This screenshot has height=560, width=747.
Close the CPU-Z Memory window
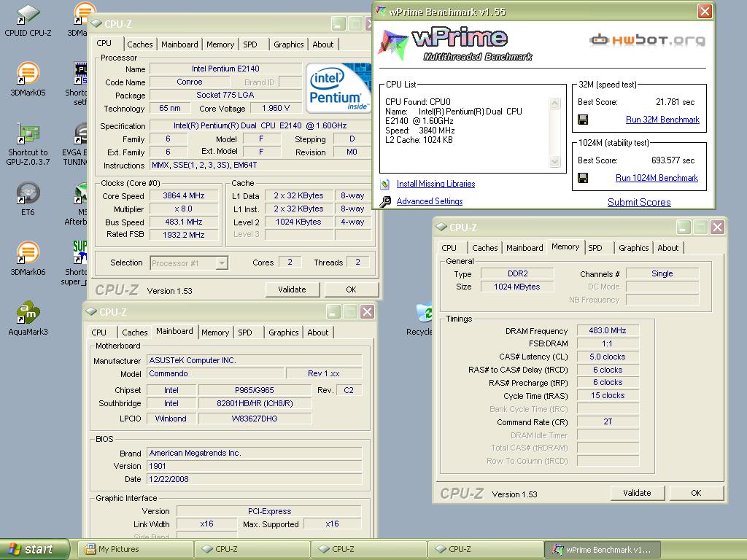coord(717,227)
